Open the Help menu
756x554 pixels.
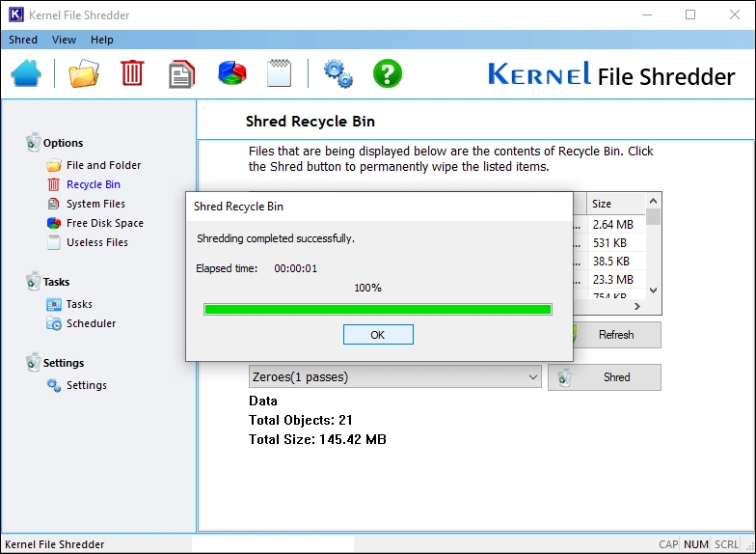(x=102, y=40)
